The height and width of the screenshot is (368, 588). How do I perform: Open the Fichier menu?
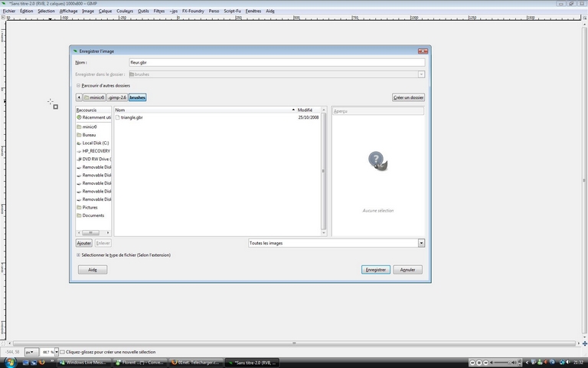[x=9, y=11]
